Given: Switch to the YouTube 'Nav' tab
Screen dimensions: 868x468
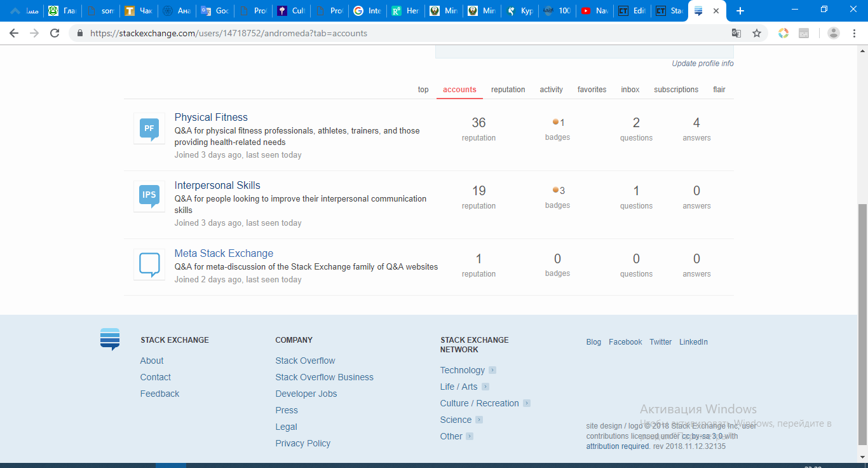Looking at the screenshot, I should click(593, 11).
